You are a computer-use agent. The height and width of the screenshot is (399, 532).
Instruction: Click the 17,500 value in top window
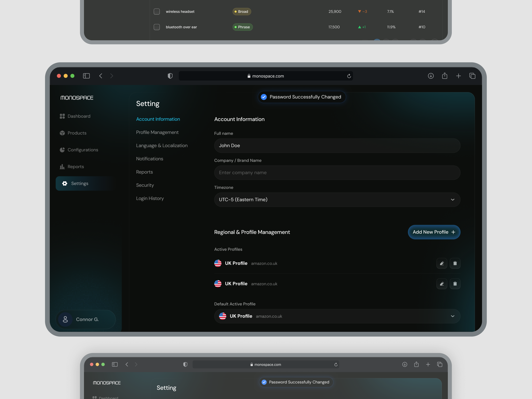334,27
